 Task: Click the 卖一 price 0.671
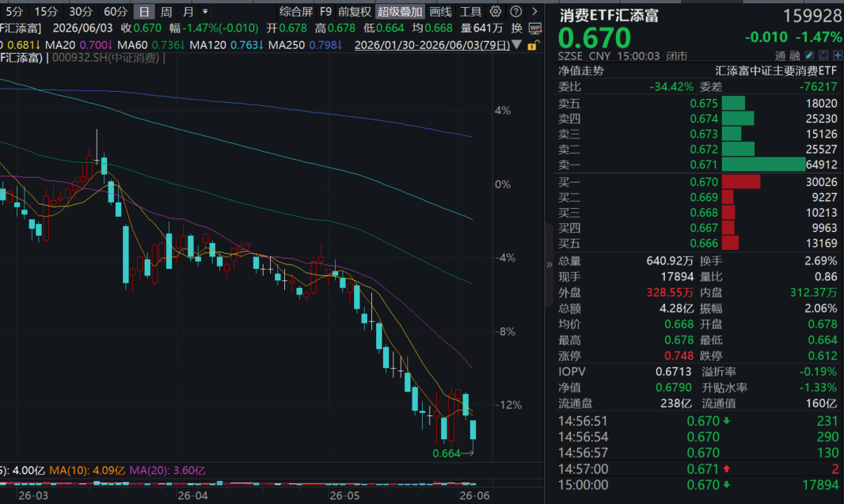coord(704,165)
